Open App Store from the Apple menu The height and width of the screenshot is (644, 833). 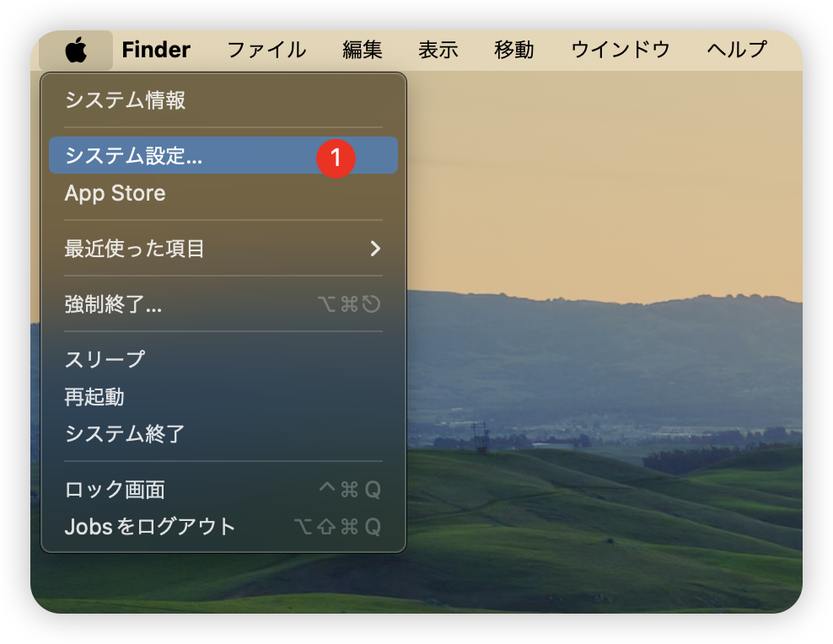(223, 193)
